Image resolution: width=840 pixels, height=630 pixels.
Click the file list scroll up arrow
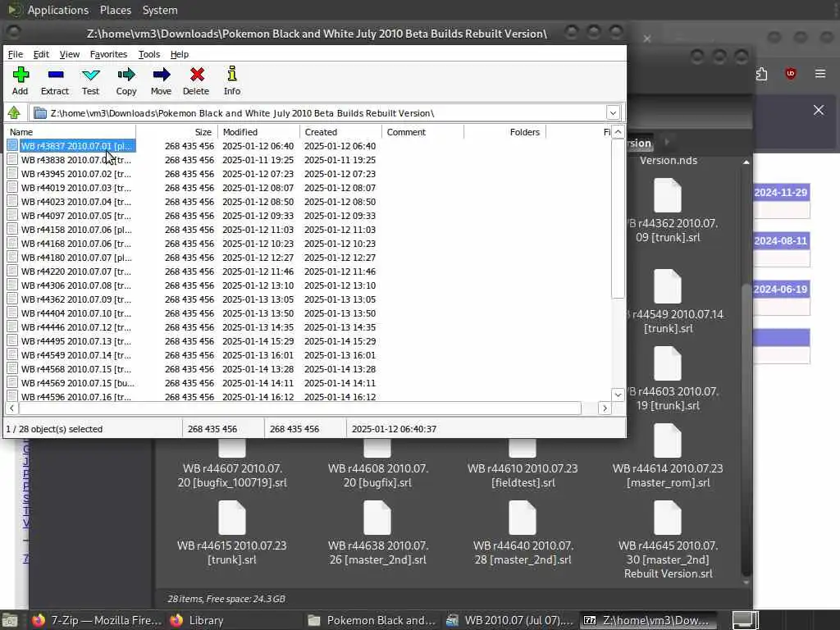[x=618, y=132]
